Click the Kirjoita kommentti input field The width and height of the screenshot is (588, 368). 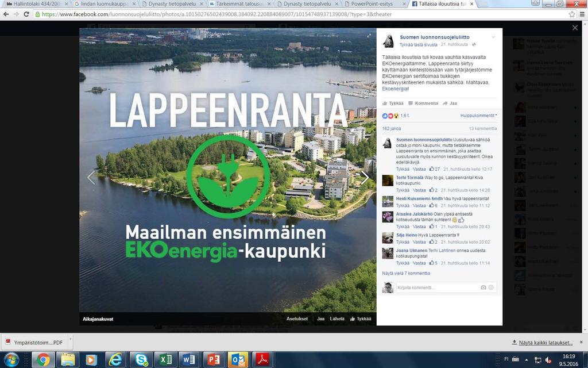pos(437,287)
